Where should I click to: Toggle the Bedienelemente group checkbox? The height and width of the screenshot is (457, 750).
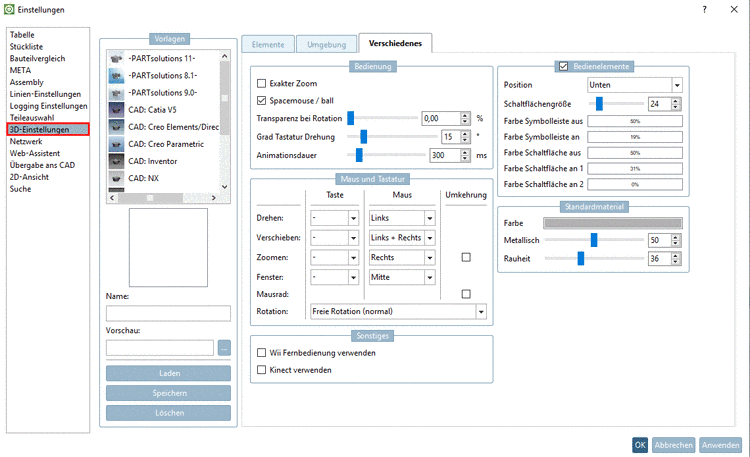[x=563, y=66]
